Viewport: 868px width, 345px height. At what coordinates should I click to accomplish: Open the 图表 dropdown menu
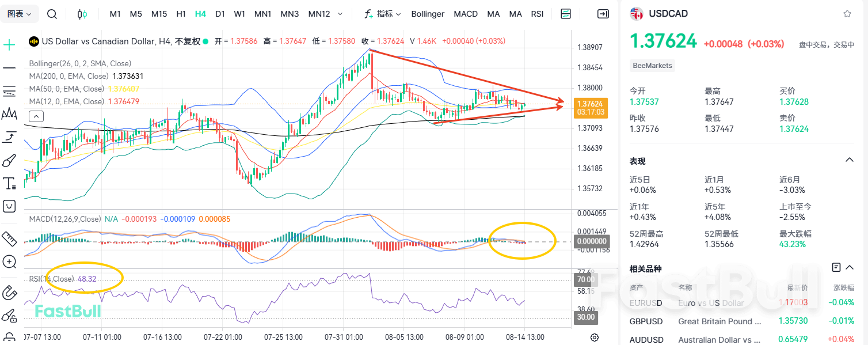20,14
